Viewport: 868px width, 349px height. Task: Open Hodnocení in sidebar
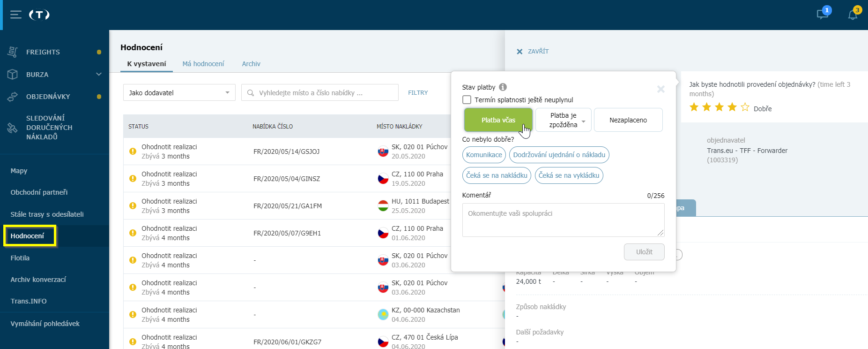click(28, 236)
